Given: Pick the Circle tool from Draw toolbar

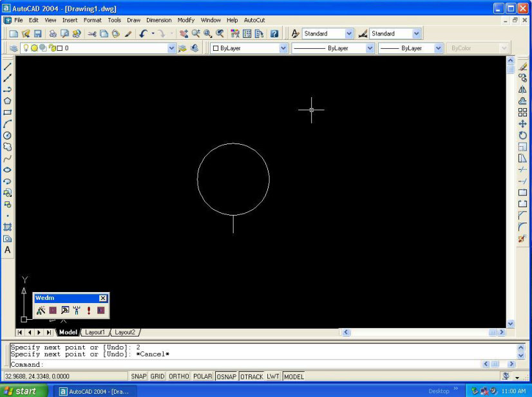Looking at the screenshot, I should pos(8,135).
